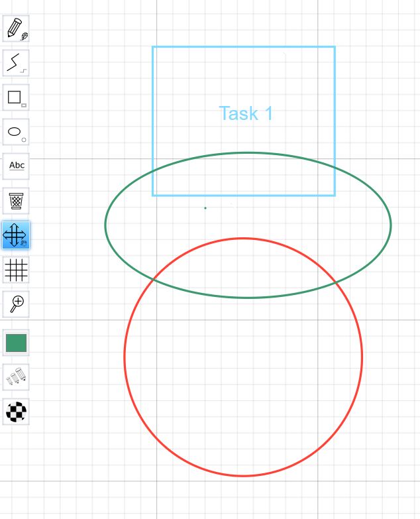420x519 pixels.
Task: Select the straight Line tool
Action: pos(16,64)
